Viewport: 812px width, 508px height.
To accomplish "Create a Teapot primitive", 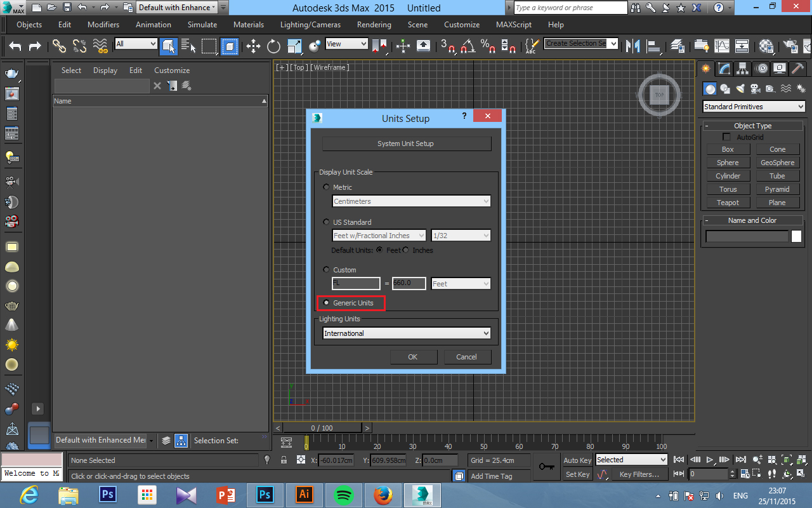I will (x=727, y=202).
